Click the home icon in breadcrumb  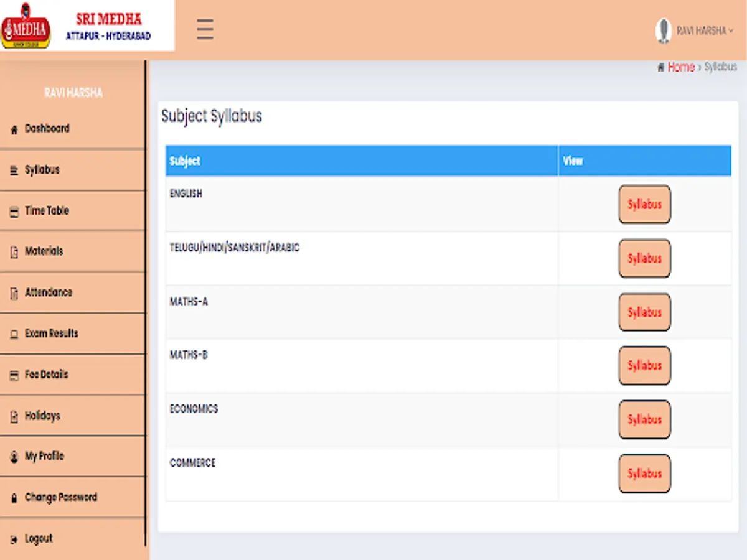tap(660, 67)
